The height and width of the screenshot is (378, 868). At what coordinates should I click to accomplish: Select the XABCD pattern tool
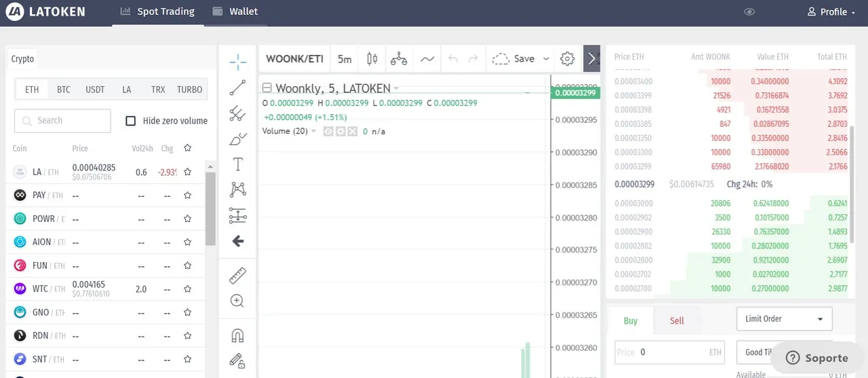(x=237, y=189)
